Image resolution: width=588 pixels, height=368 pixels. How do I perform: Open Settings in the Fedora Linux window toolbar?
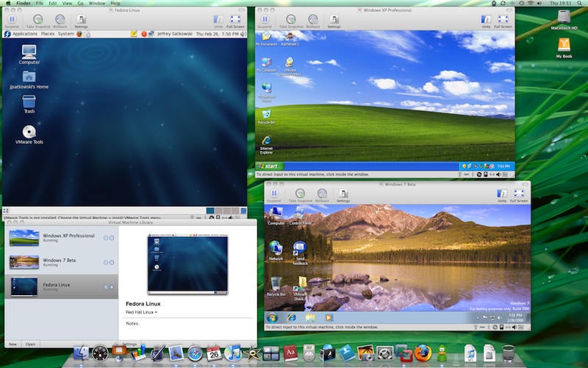pos(81,21)
